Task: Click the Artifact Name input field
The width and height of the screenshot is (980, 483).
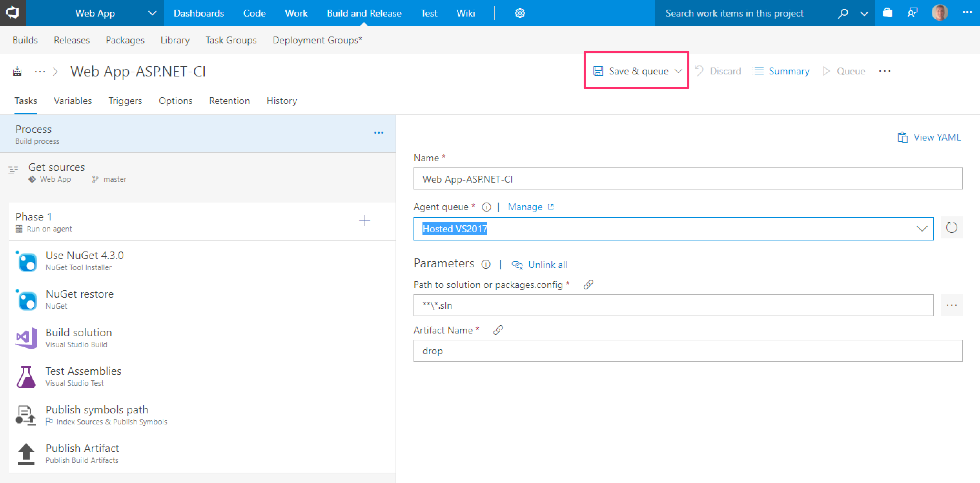Action: [687, 351]
